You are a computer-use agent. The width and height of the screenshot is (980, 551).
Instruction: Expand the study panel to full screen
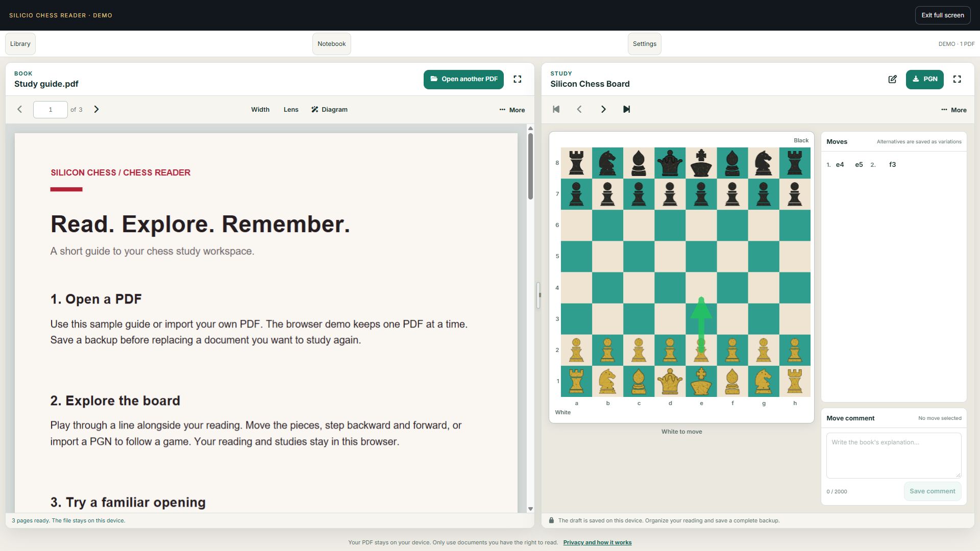957,79
